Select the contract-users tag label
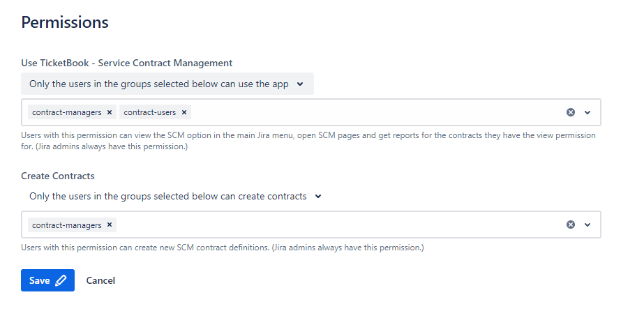Image resolution: width=644 pixels, height=334 pixels. click(x=149, y=112)
